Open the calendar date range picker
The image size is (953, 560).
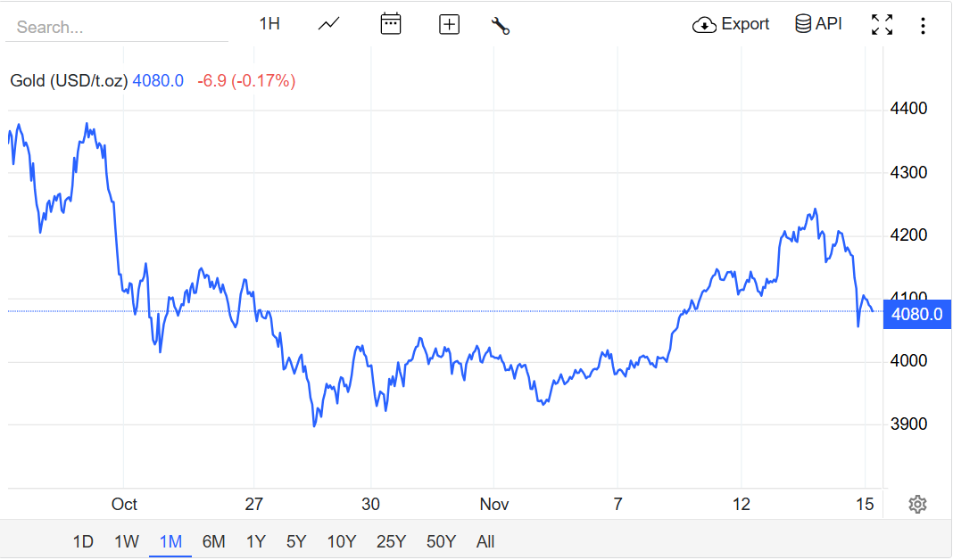pyautogui.click(x=391, y=24)
